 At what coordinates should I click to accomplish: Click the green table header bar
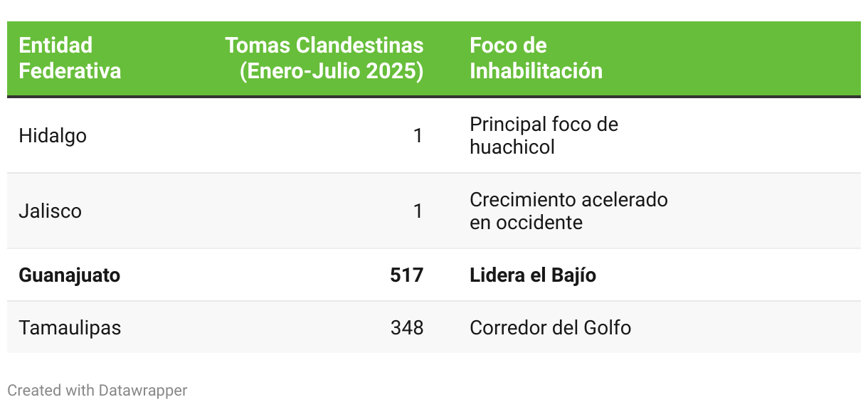[434, 59]
